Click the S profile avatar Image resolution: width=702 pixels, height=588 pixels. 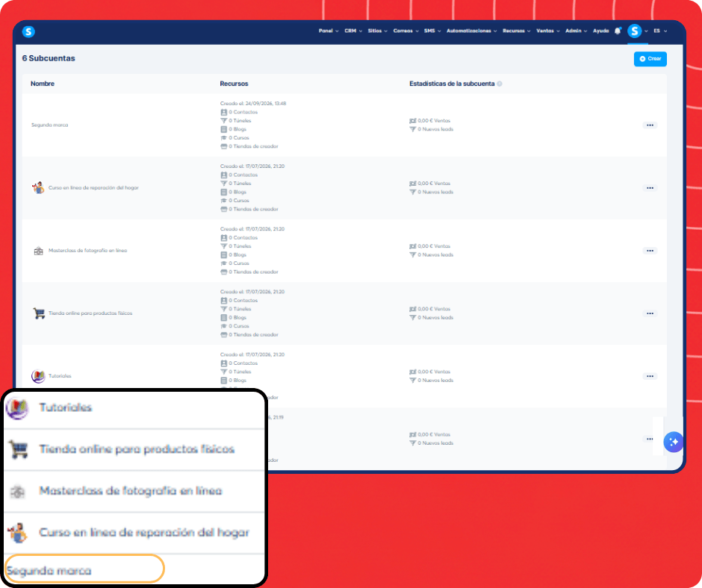pyautogui.click(x=634, y=31)
